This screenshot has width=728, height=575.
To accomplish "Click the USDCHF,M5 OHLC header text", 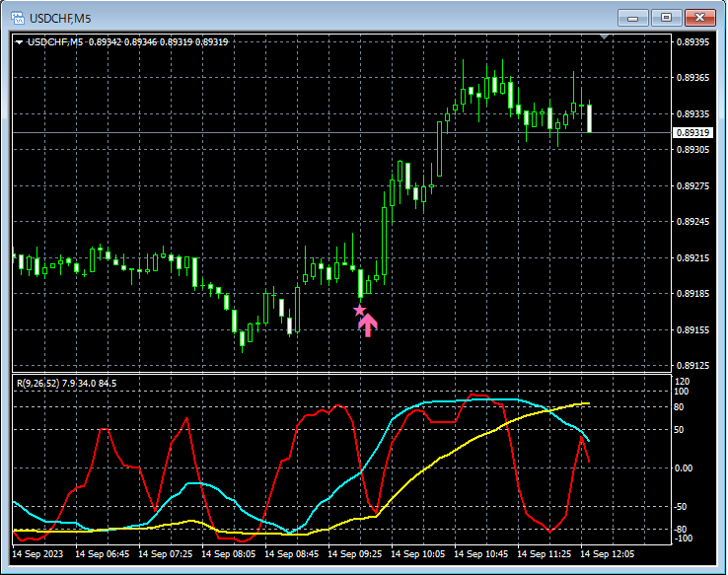I will [127, 42].
